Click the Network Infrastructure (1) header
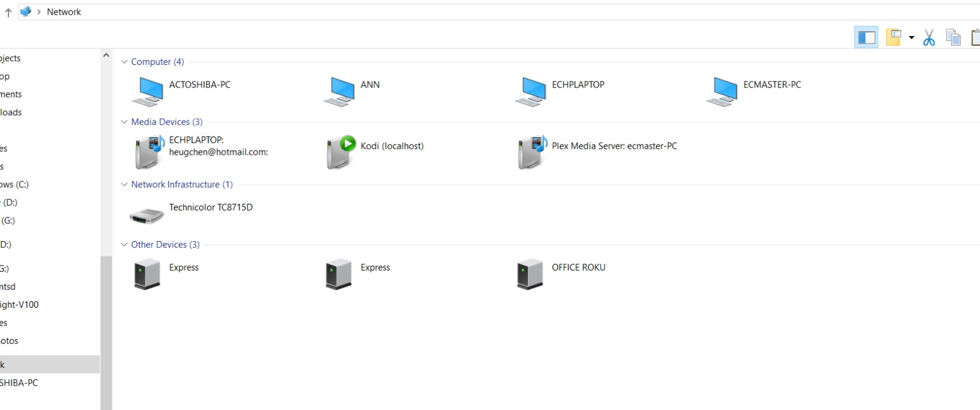 (182, 184)
